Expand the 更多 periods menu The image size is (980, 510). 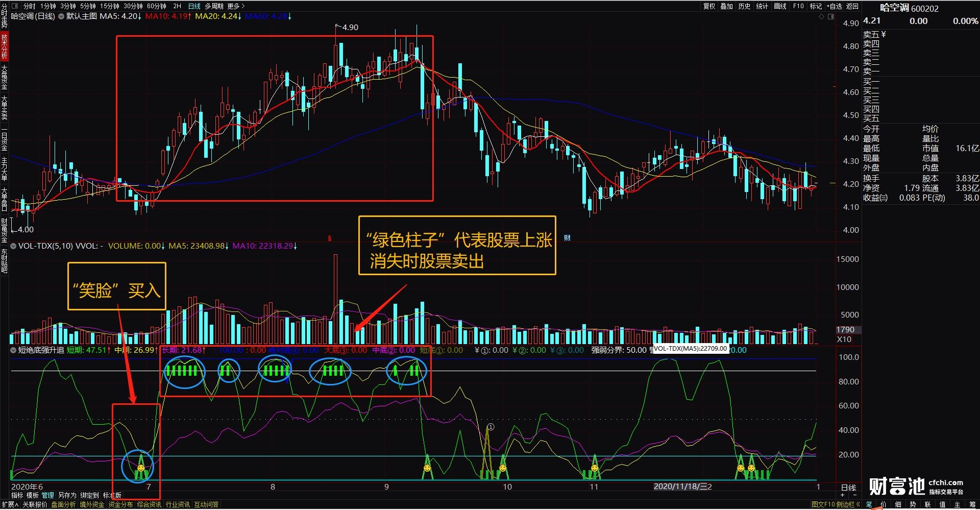point(236,6)
